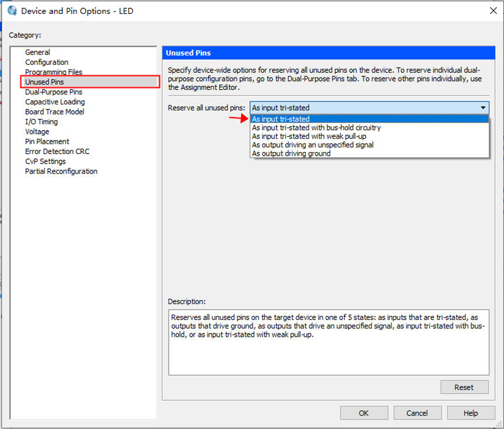Viewport: 504px width, 429px height.
Task: Open Board Trace Model settings
Action: pos(55,112)
